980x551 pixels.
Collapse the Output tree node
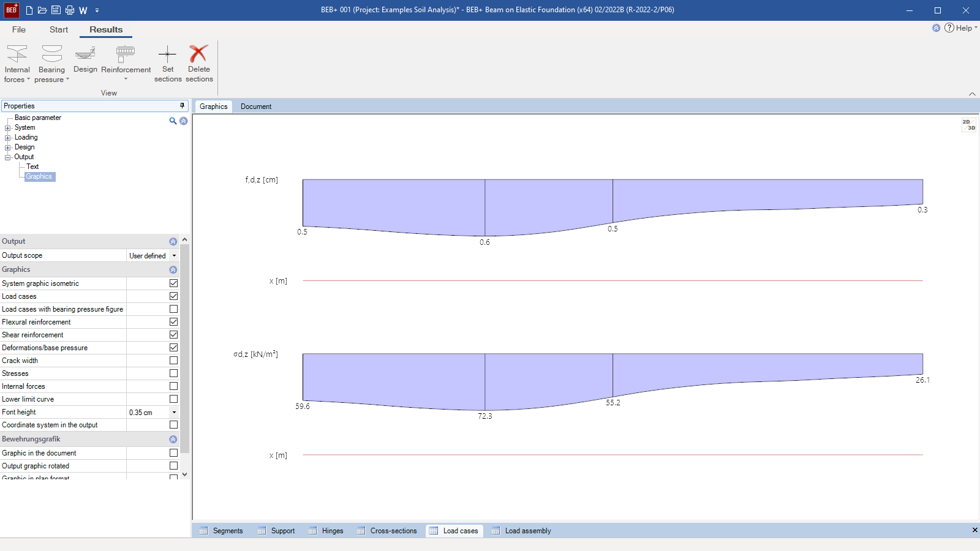click(x=8, y=157)
